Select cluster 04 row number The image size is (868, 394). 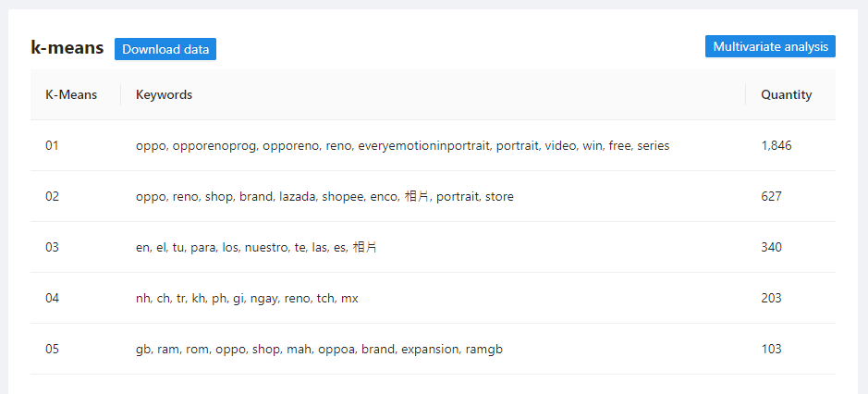[x=52, y=298]
